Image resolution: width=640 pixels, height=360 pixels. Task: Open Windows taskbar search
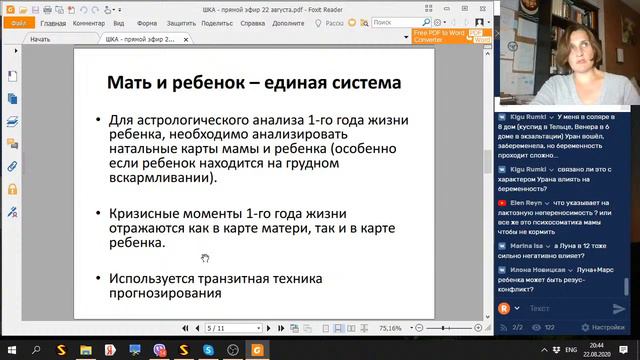pos(36,350)
